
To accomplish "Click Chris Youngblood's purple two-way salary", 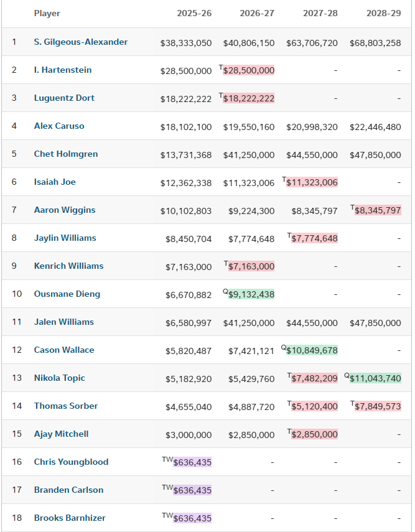I will click(x=192, y=463).
